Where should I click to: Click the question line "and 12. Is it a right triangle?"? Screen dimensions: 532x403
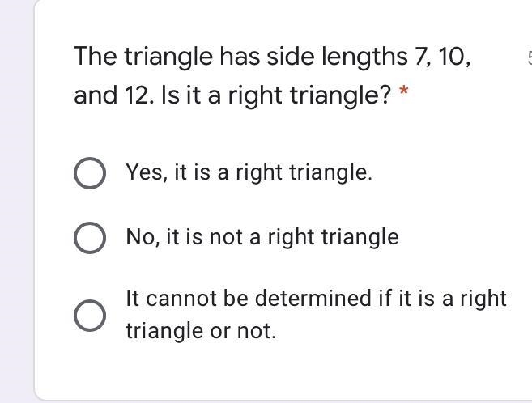[232, 95]
